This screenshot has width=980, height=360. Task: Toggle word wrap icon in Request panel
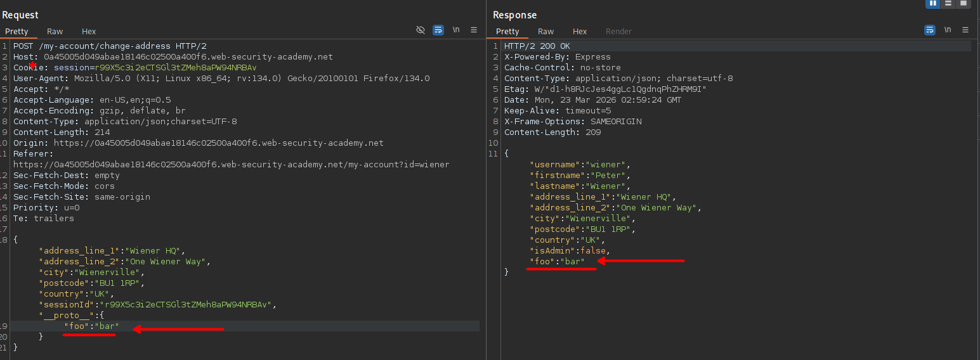(x=438, y=30)
